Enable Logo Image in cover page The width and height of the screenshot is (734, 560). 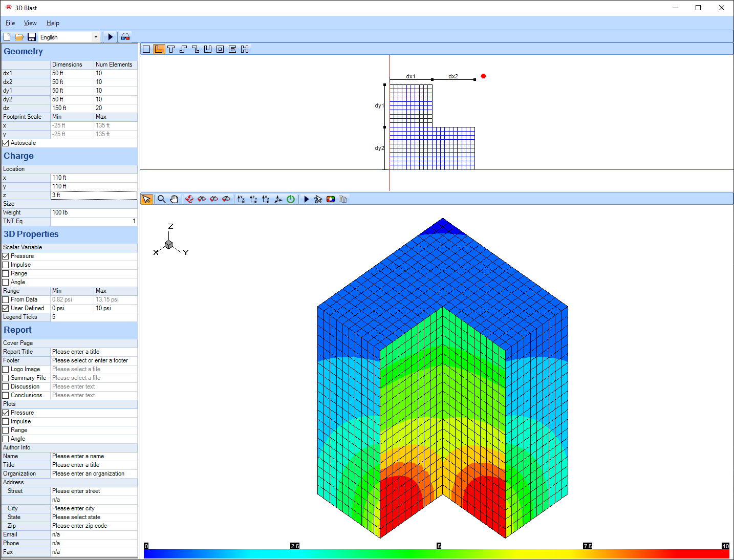pyautogui.click(x=6, y=369)
